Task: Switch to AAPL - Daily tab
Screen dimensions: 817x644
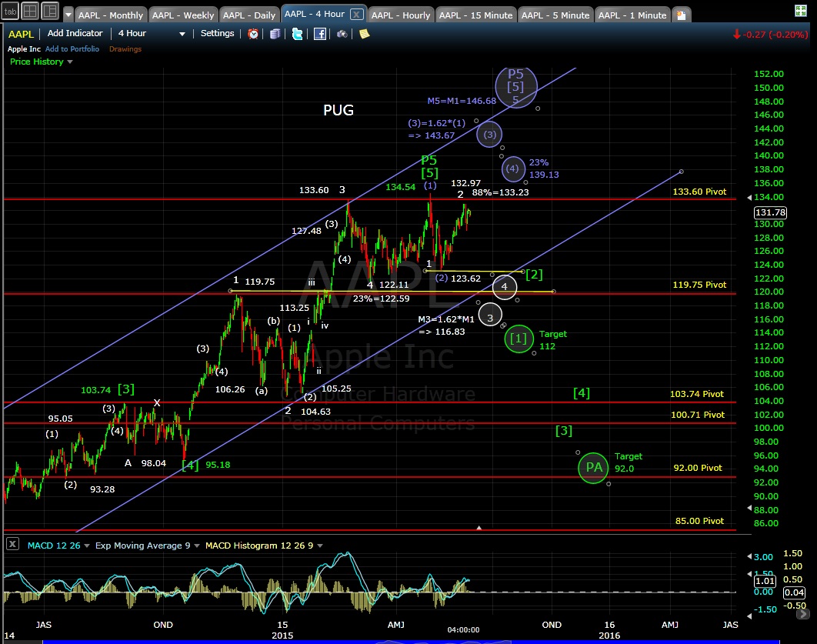Action: tap(249, 15)
